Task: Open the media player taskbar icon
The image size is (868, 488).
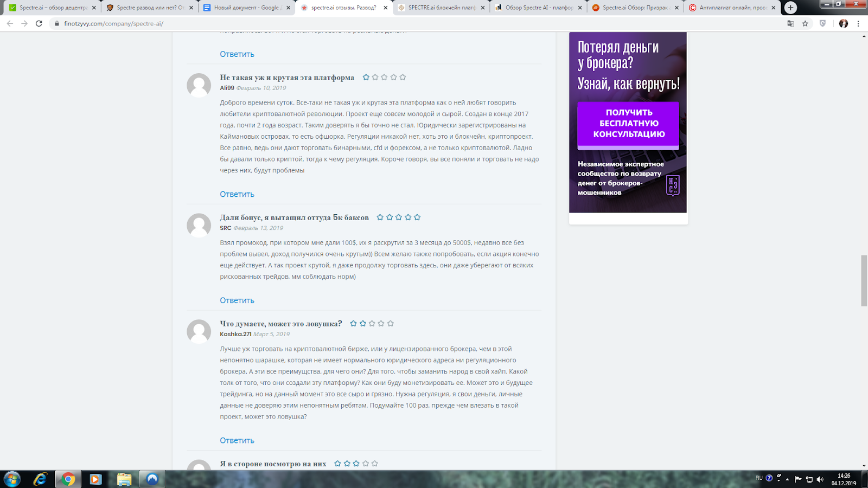Action: (95, 479)
